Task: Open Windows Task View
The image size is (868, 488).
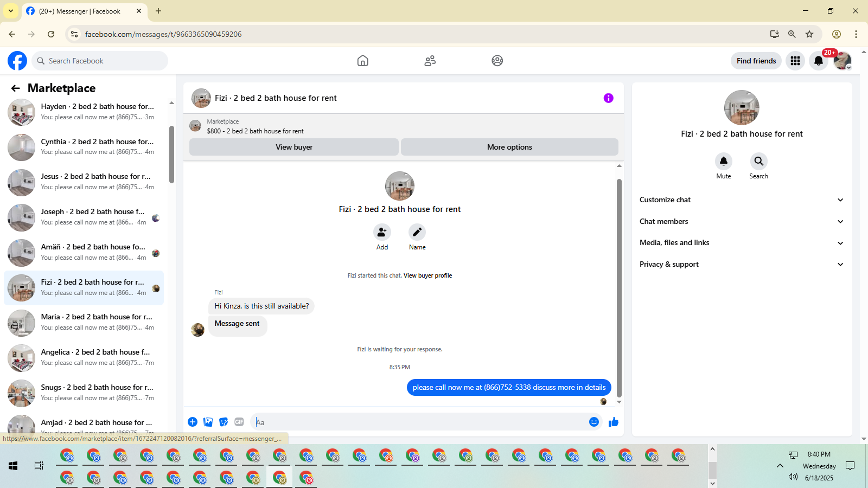Action: click(39, 466)
